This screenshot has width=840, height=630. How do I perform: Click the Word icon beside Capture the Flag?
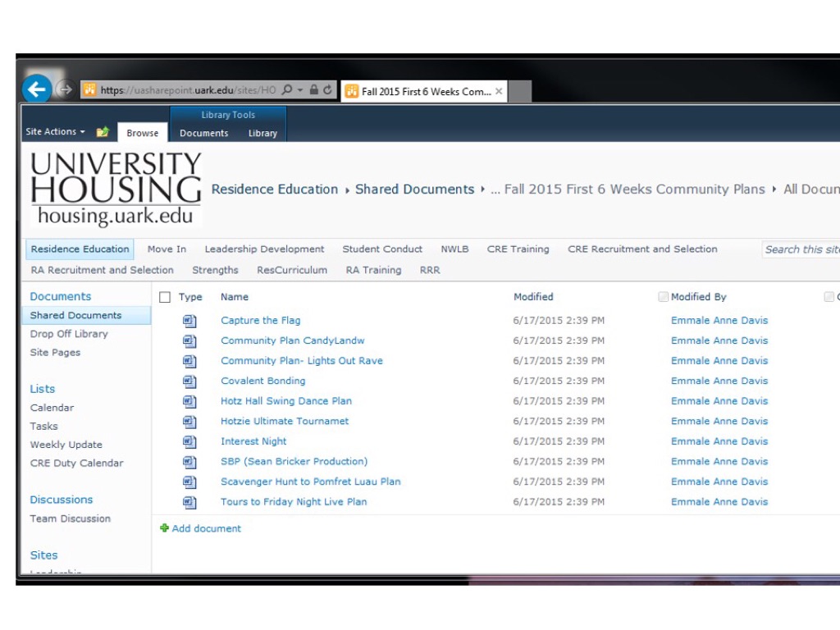pyautogui.click(x=189, y=321)
